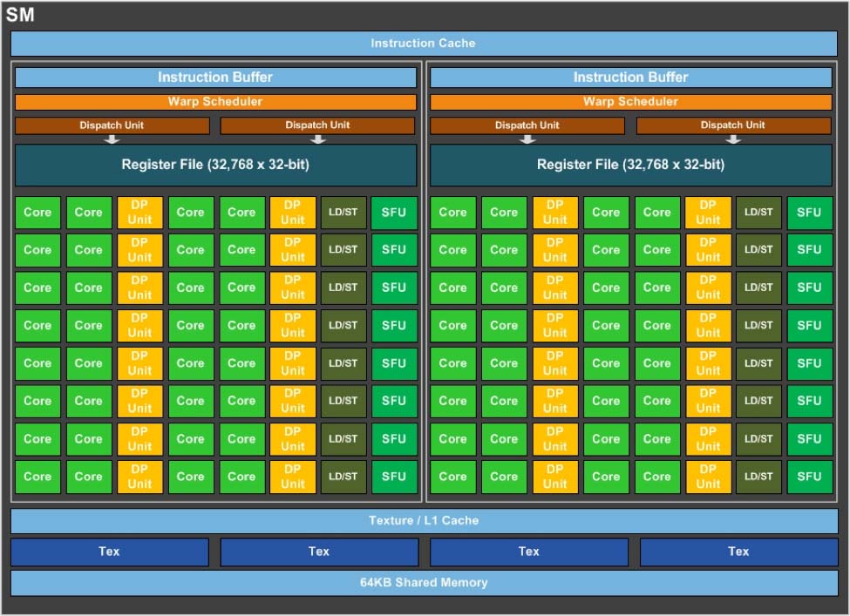Select top-left Core block in left partition
Viewport: 850px width, 616px height.
point(37,213)
